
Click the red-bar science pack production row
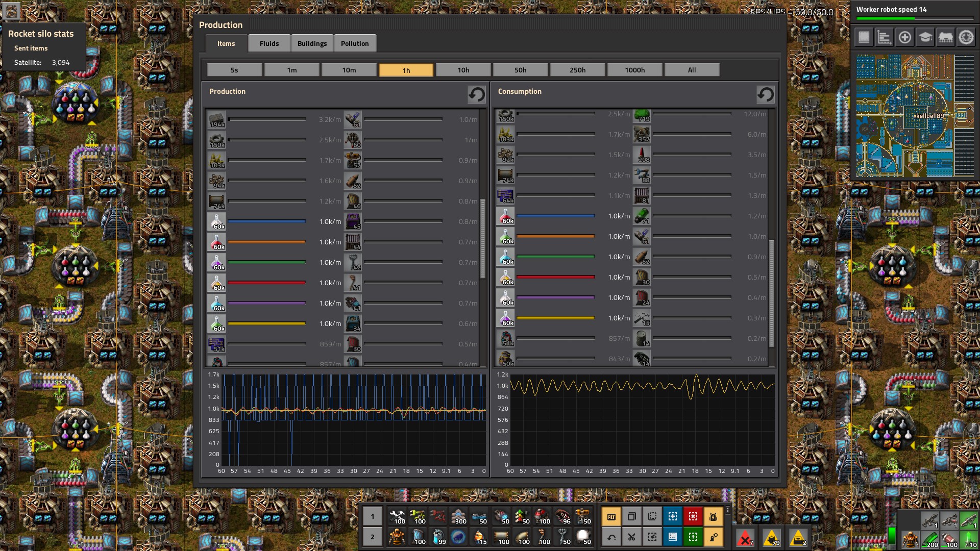(x=275, y=283)
